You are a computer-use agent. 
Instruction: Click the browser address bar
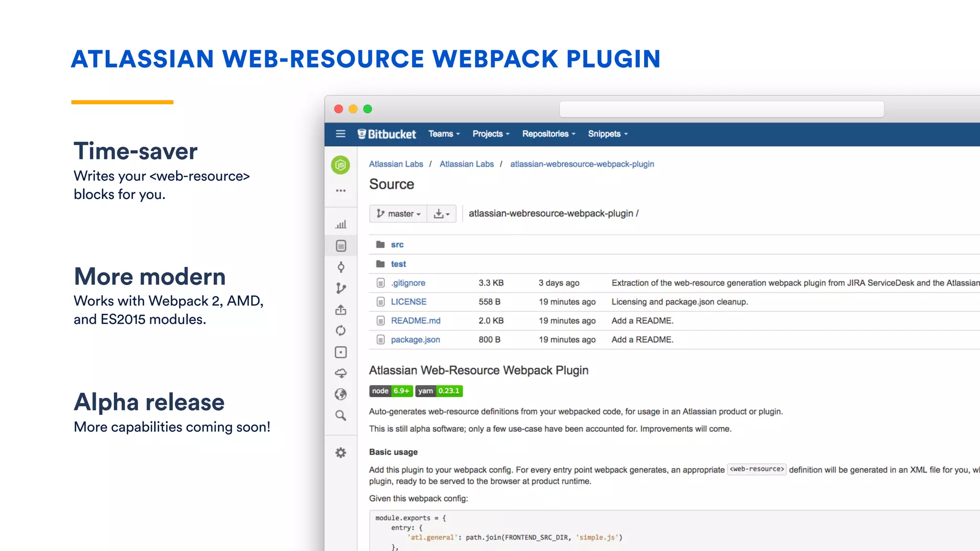722,109
